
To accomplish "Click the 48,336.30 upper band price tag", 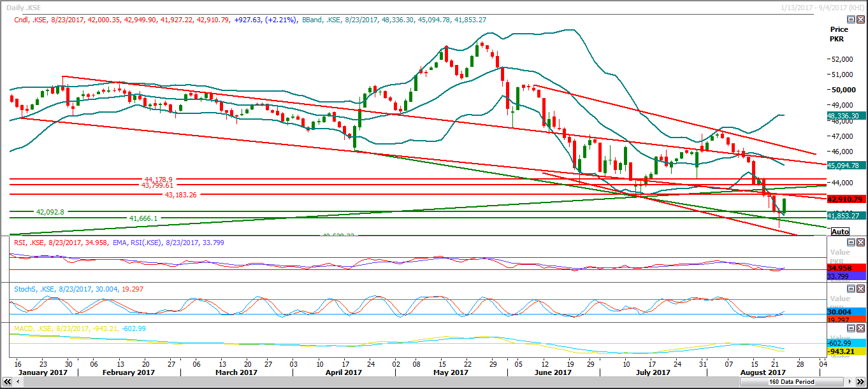I will coord(845,116).
